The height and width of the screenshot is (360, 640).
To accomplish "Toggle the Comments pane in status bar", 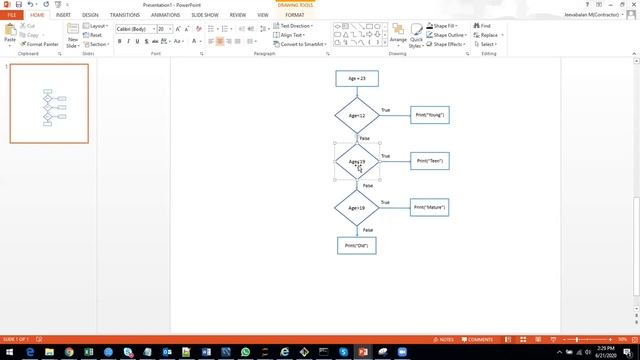I will (477, 340).
